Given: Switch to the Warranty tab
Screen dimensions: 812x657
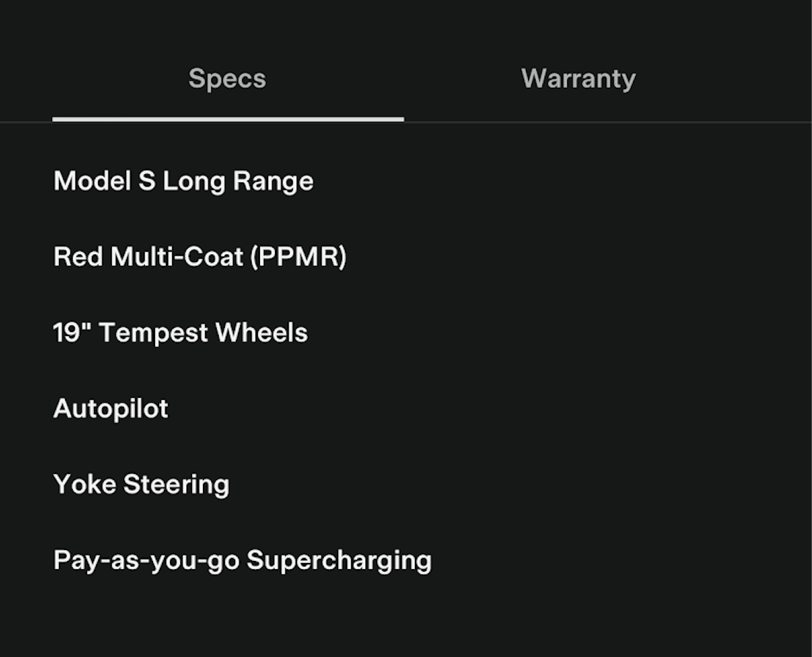Looking at the screenshot, I should [x=578, y=79].
